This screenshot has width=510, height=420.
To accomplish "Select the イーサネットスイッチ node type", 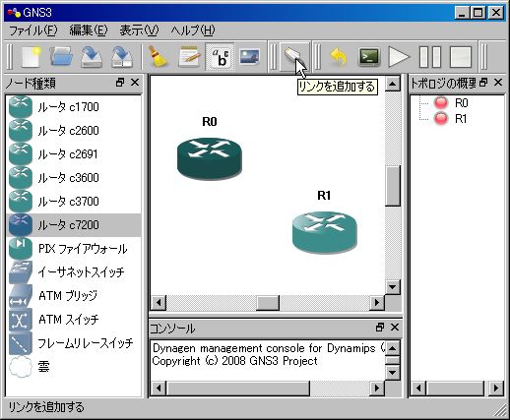I will point(74,272).
